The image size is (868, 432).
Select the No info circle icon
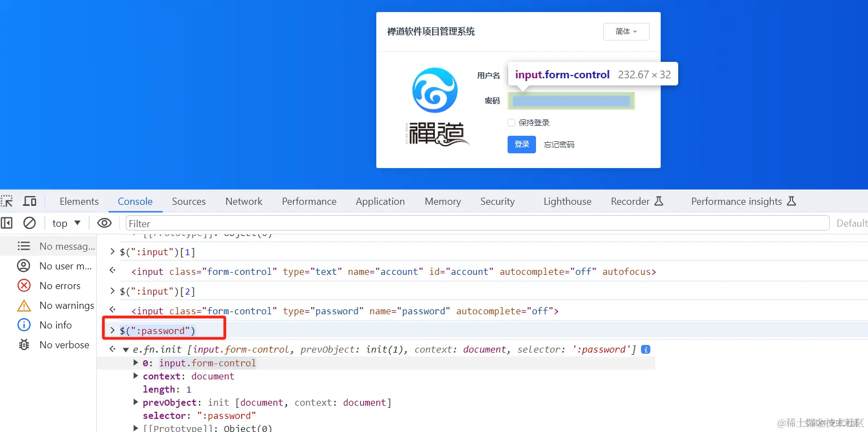[24, 325]
